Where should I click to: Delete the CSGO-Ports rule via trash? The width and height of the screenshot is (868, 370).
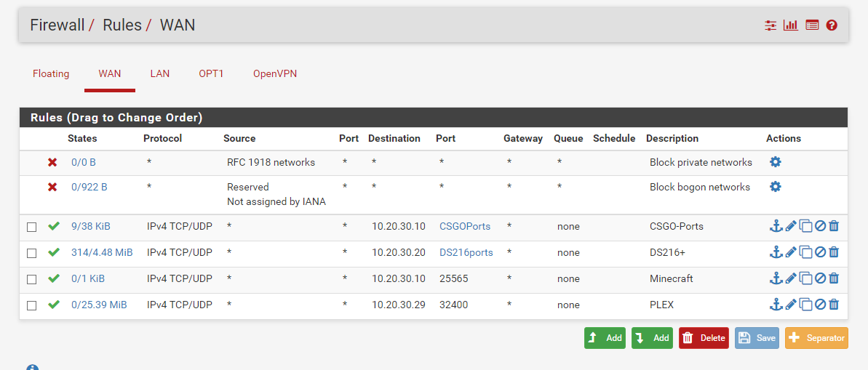pos(835,225)
